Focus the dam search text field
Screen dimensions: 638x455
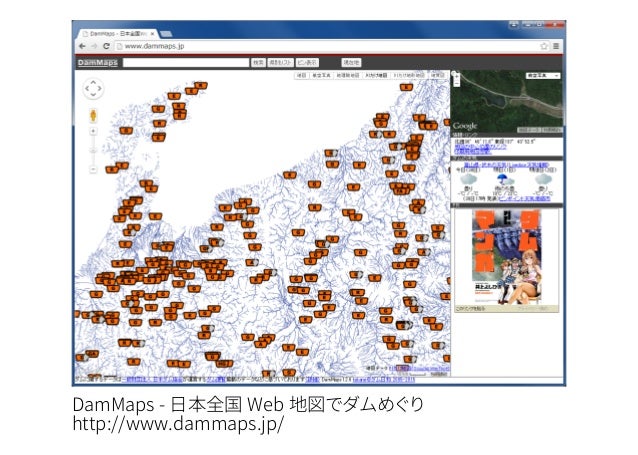[x=186, y=62]
